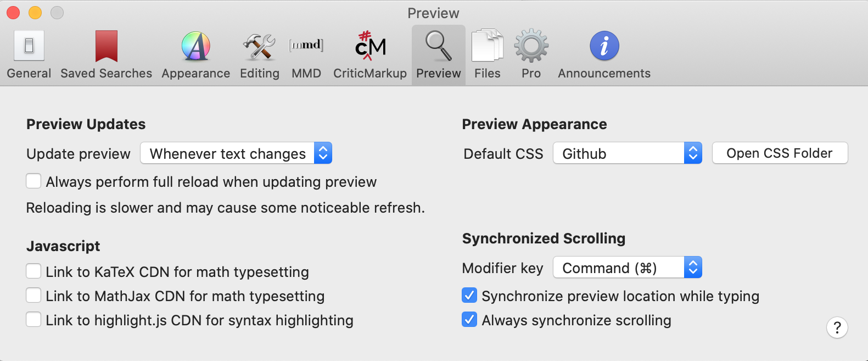
Task: Open the CriticMarkup preferences icon
Action: (x=370, y=46)
